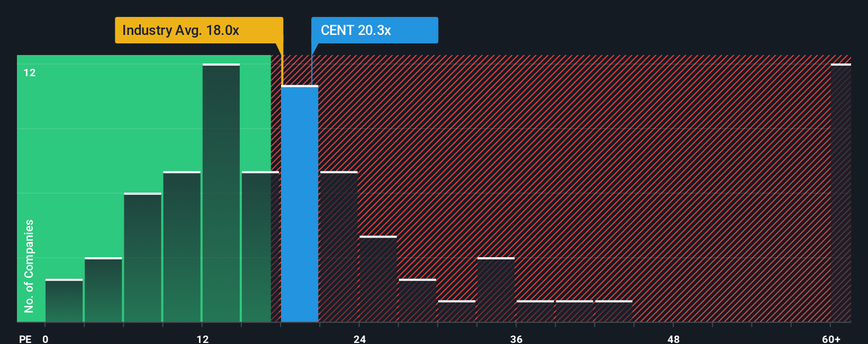
Task: Click the No. of Companies axis title
Action: click(29, 266)
